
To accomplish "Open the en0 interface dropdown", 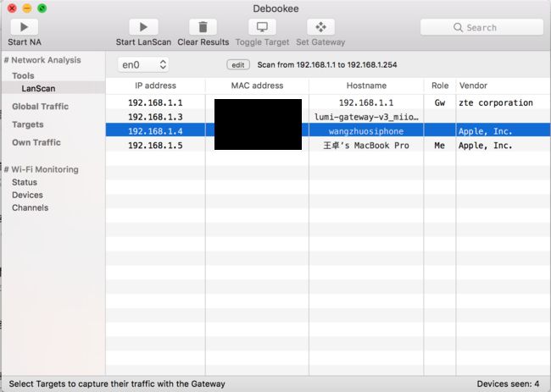I will coord(143,64).
